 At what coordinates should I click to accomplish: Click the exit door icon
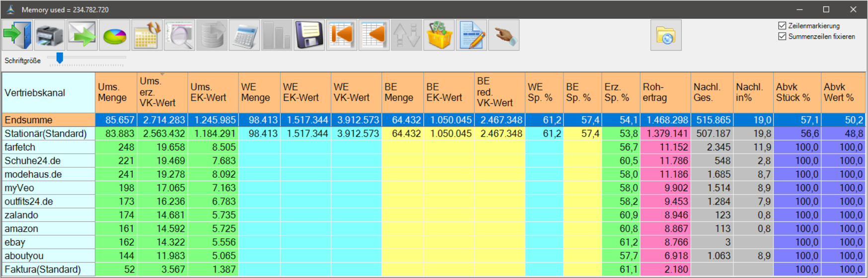coord(17,35)
